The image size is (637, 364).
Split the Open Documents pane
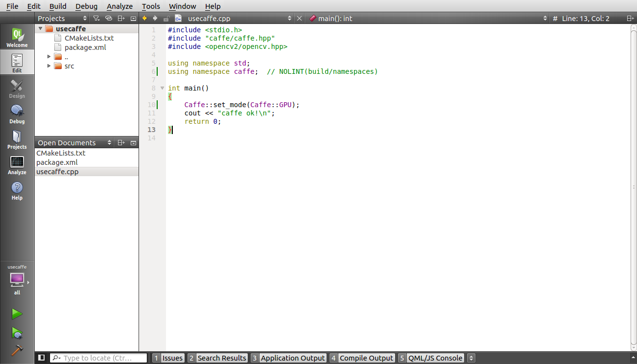(121, 143)
